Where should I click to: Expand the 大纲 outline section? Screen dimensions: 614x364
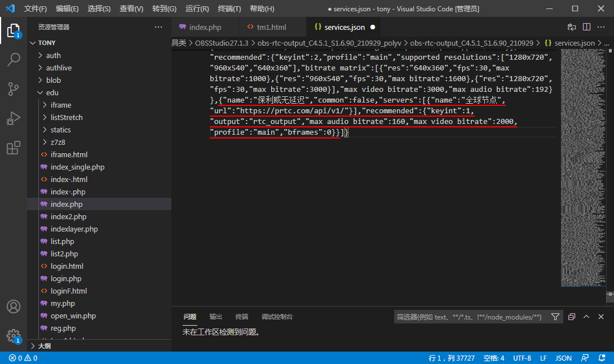point(44,346)
